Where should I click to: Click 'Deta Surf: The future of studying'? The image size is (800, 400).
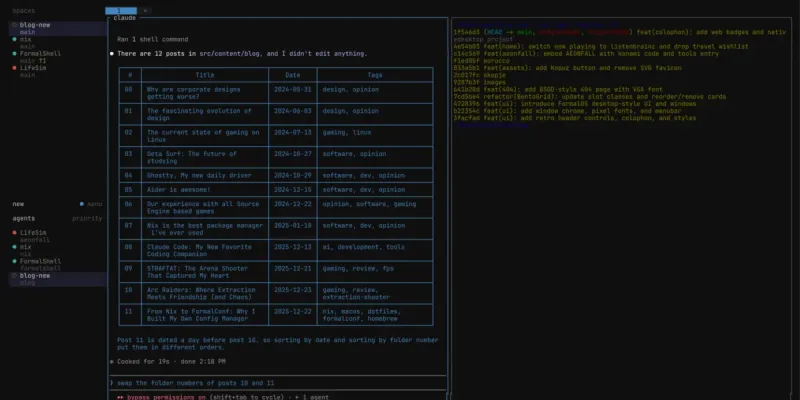tap(192, 157)
